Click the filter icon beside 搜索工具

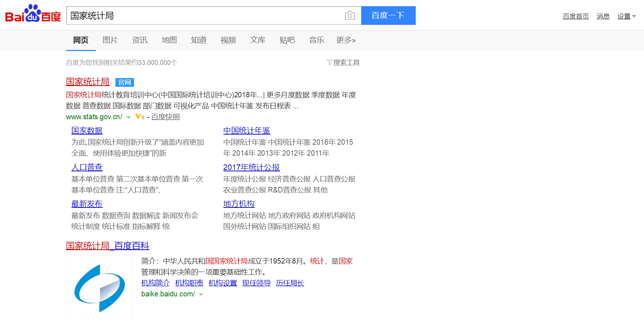(329, 63)
